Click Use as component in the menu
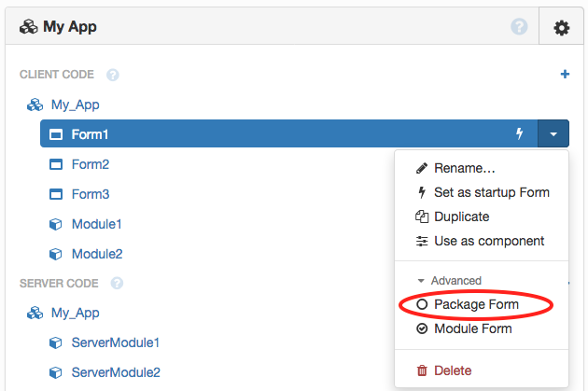588x391 pixels. 488,241
